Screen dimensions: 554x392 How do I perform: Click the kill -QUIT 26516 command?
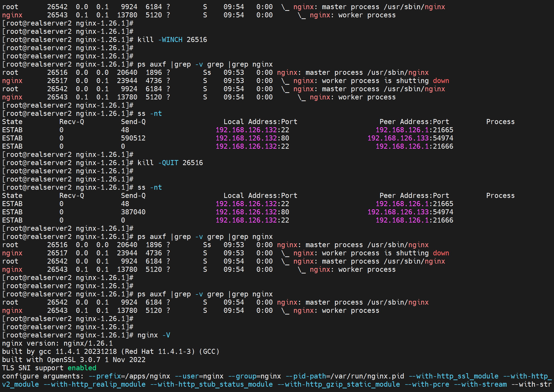click(x=170, y=163)
